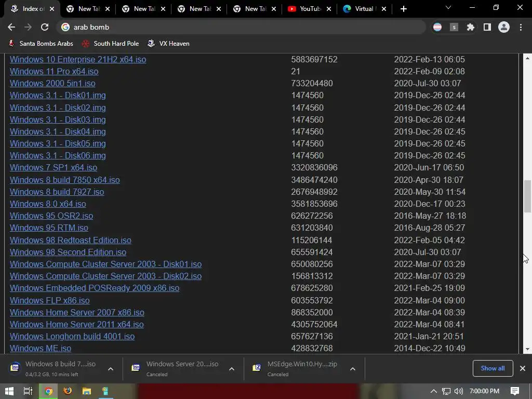Download Windows 2000 5in1.iso

pos(52,83)
